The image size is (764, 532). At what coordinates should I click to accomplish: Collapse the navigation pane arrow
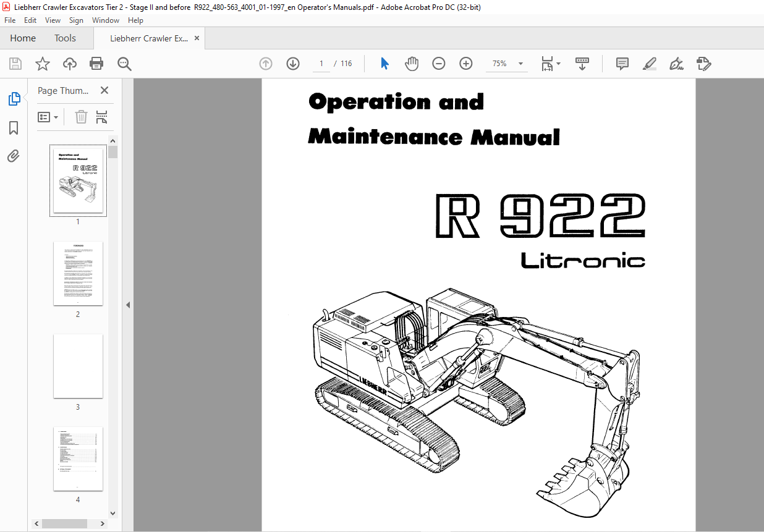tap(128, 305)
